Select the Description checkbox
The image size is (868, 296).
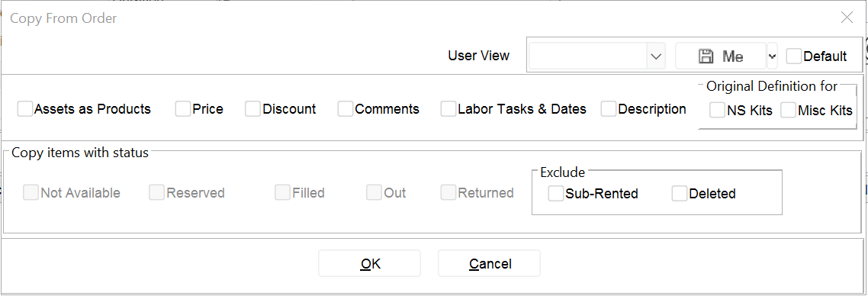609,109
